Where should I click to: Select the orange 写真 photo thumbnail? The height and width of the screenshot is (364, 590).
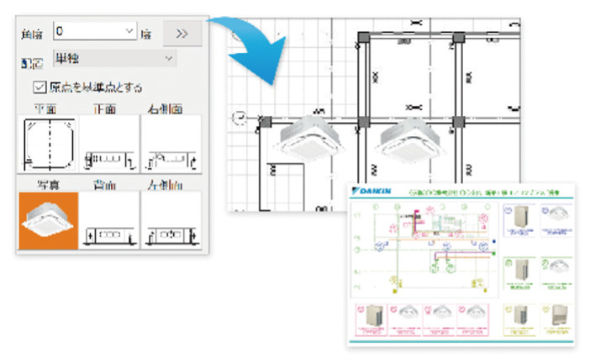tap(49, 220)
